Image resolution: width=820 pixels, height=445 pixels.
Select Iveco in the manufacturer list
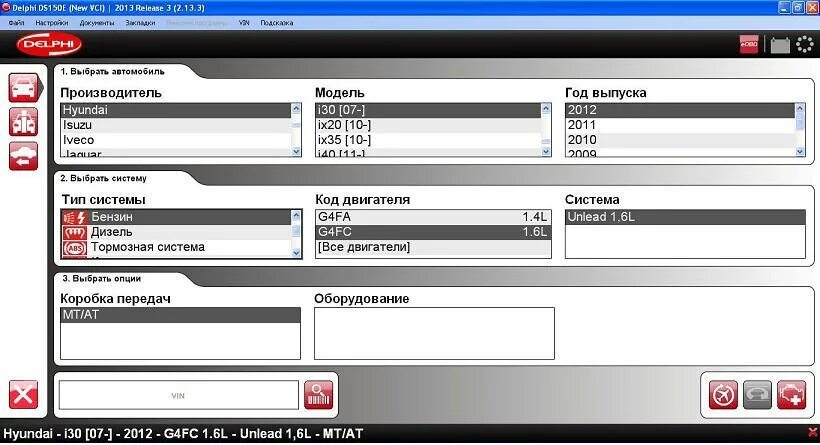[x=176, y=140]
